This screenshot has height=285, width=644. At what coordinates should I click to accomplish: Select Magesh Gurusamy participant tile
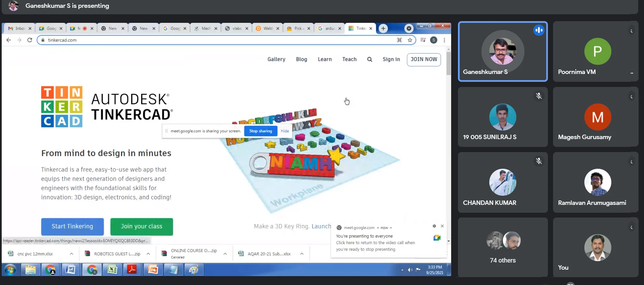(x=596, y=117)
